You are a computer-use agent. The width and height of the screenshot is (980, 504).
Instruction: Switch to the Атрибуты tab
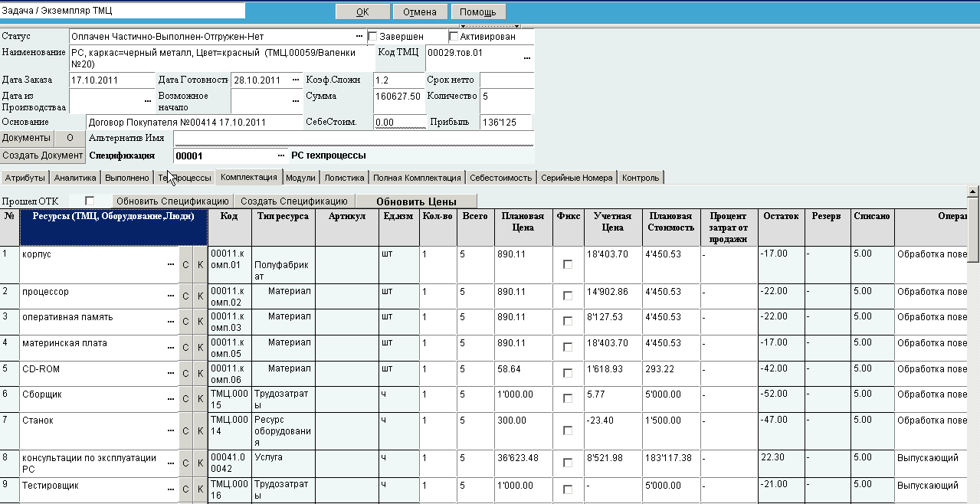pos(25,178)
